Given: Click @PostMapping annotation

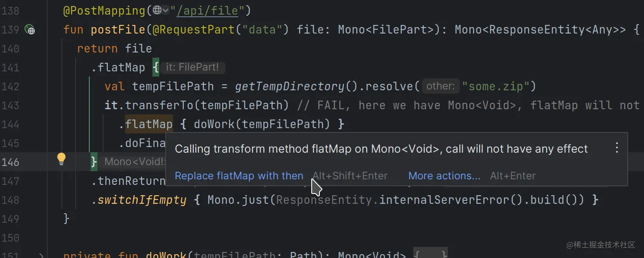Looking at the screenshot, I should click(x=104, y=10).
